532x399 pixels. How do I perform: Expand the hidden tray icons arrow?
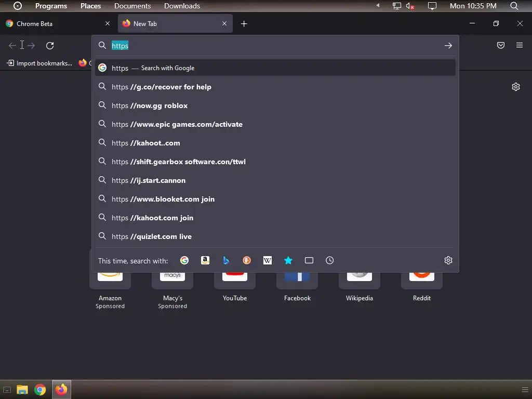378,5
